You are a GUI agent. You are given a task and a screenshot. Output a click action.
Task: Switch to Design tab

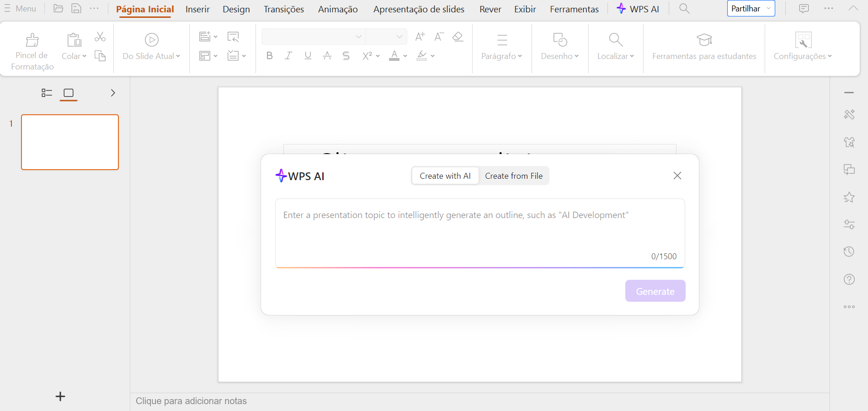[x=236, y=9]
